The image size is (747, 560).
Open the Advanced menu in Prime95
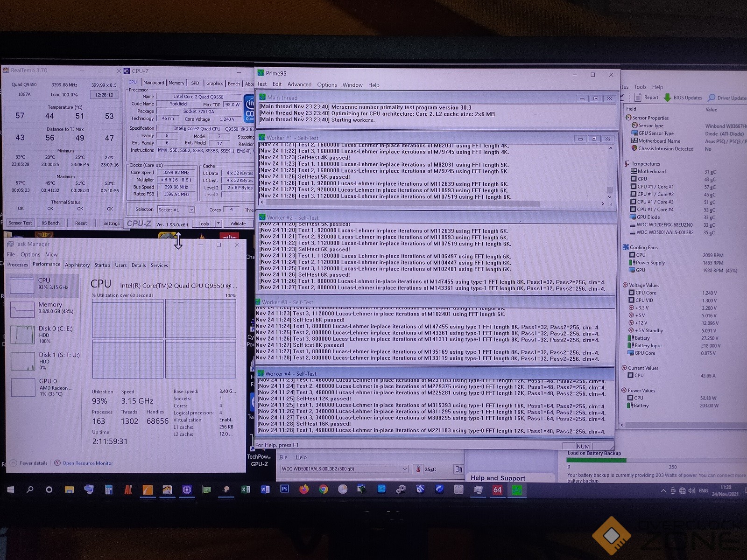[x=299, y=85]
